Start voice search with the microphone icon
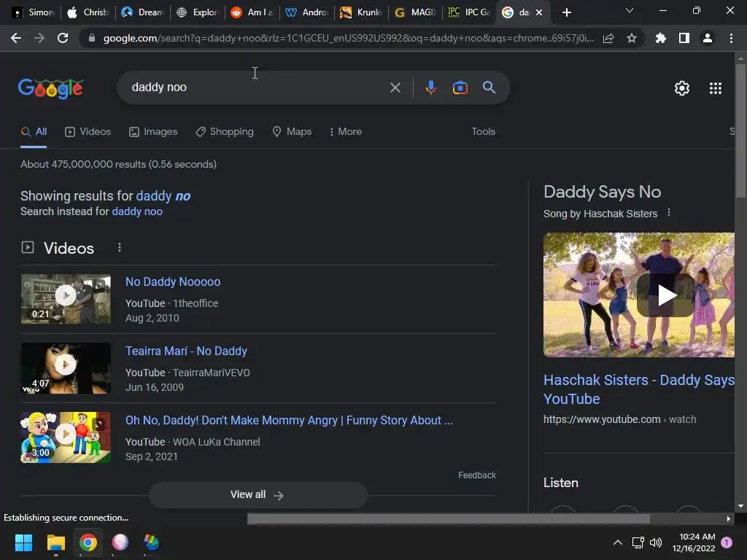 (430, 87)
